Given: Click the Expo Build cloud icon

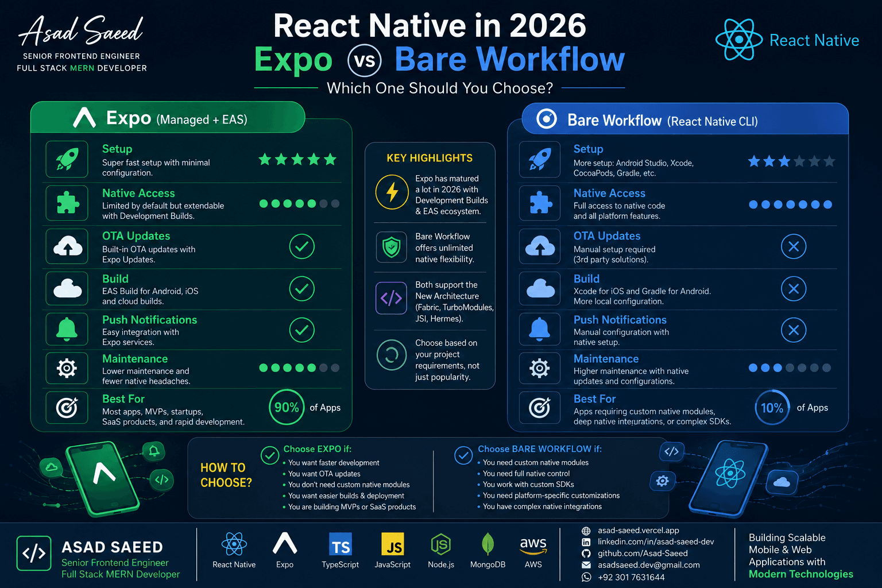Looking at the screenshot, I should (67, 288).
